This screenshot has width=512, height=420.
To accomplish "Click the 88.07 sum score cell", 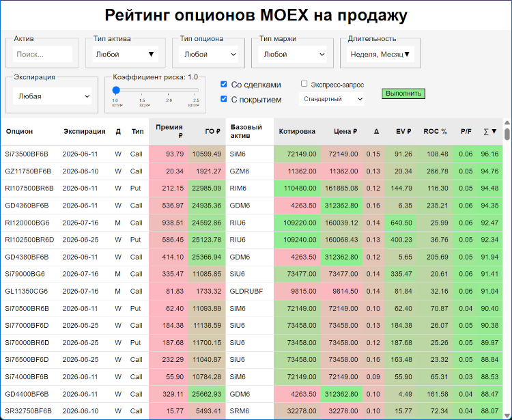I will [489, 411].
